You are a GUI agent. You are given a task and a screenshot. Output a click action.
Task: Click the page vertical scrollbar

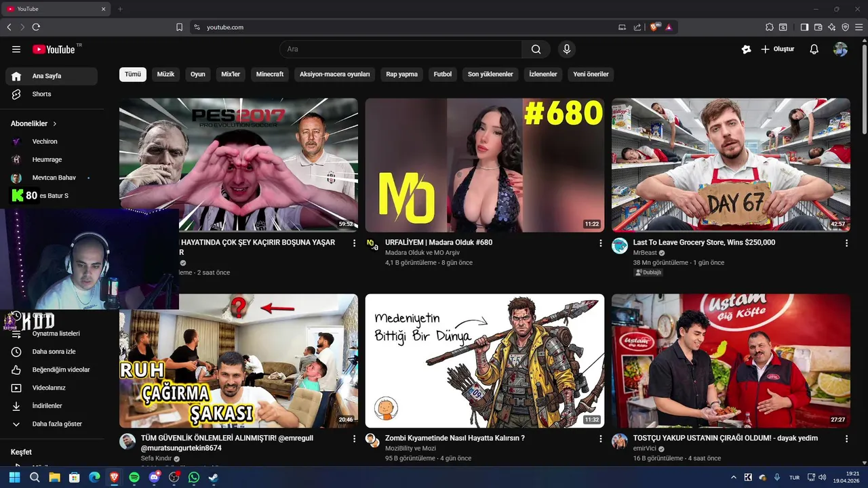click(865, 88)
